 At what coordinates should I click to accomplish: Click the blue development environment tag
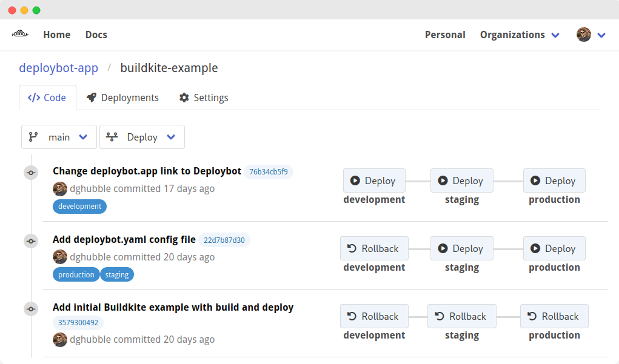click(79, 207)
